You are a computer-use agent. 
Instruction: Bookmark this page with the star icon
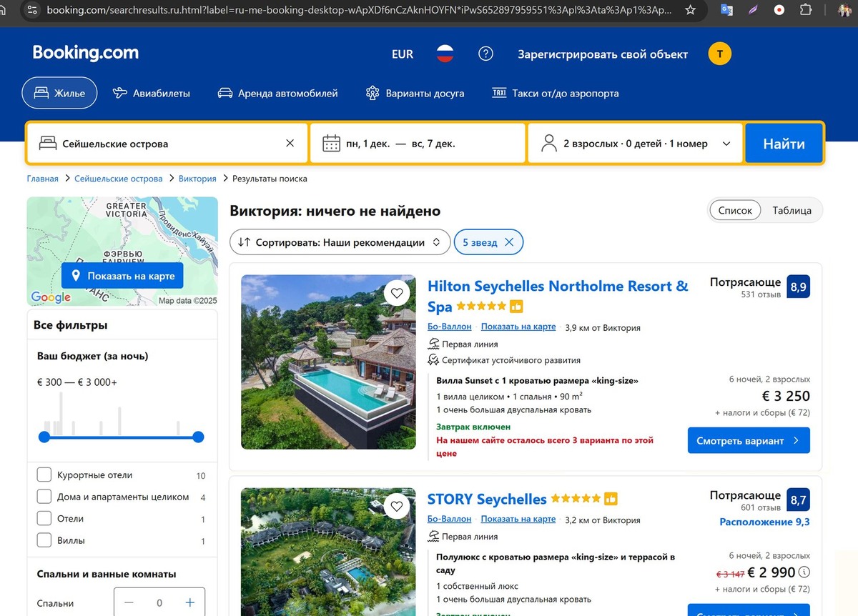point(690,10)
